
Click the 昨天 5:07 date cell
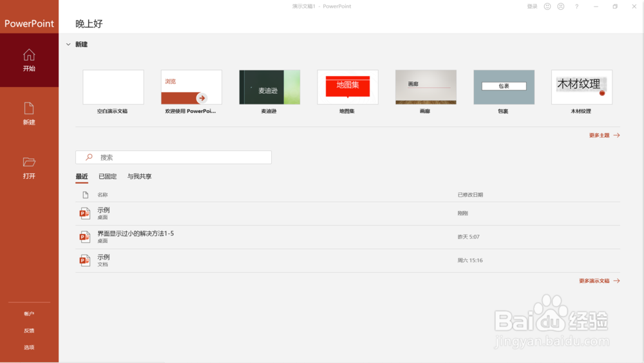click(x=469, y=237)
